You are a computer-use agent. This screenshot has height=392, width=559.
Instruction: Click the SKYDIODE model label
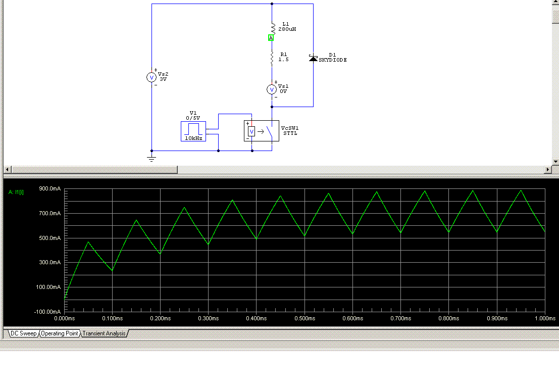(333, 60)
